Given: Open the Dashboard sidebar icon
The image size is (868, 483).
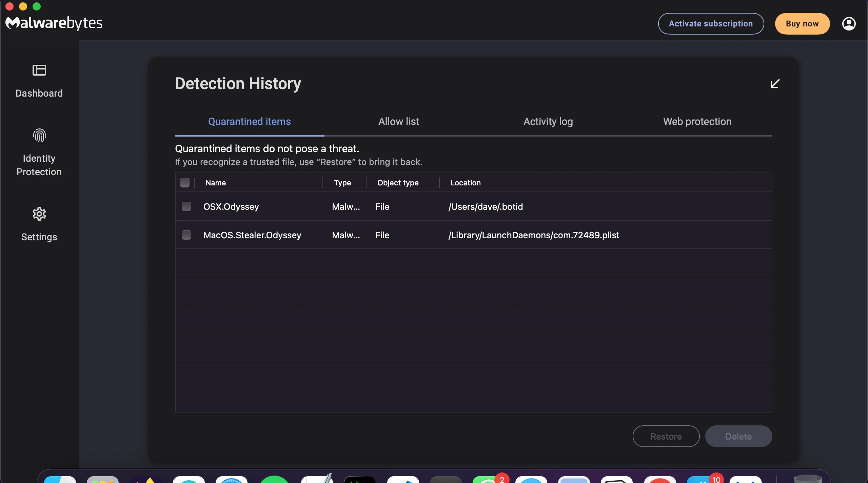Looking at the screenshot, I should coord(39,71).
